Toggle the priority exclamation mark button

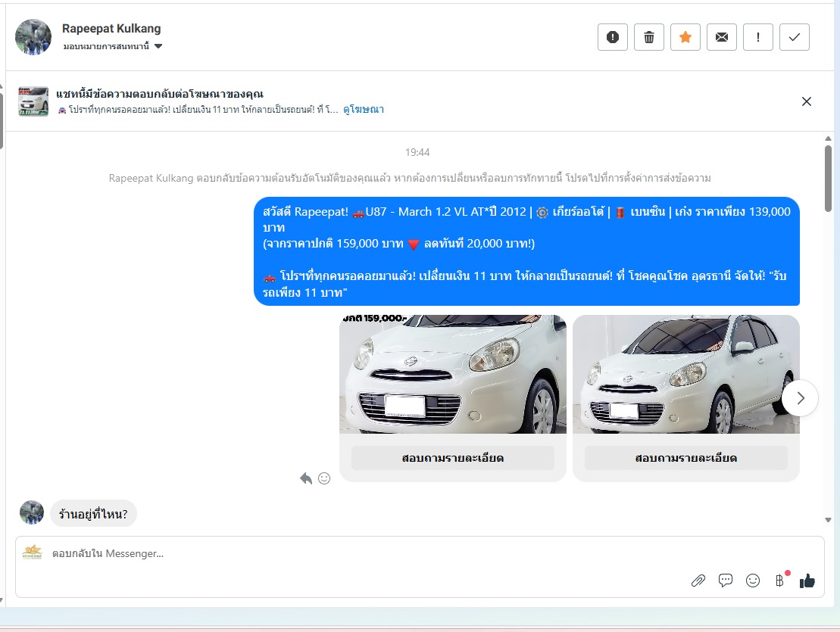(x=758, y=37)
